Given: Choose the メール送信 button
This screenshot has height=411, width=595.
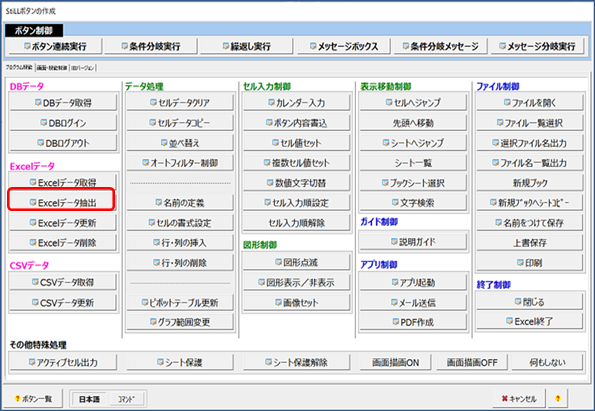Looking at the screenshot, I should (x=413, y=302).
